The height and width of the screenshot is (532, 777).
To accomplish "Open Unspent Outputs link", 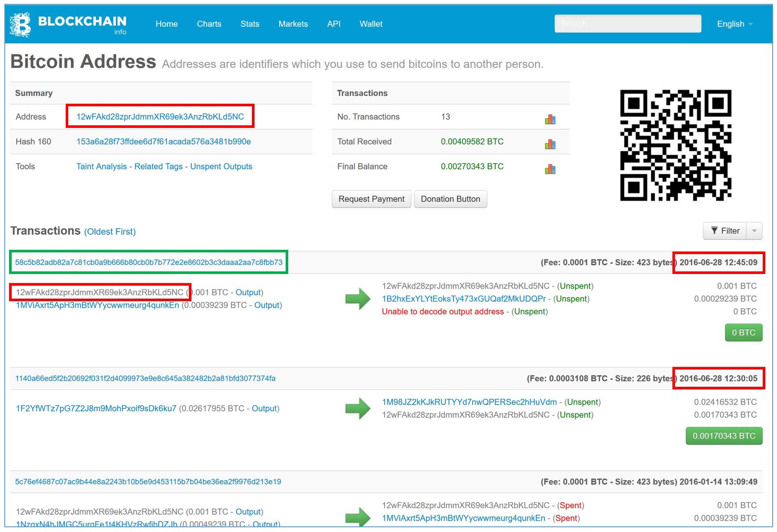I will coord(221,166).
